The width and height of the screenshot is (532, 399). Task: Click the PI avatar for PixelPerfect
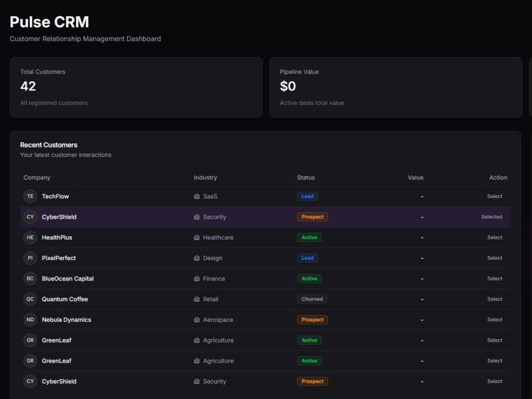pyautogui.click(x=30, y=258)
